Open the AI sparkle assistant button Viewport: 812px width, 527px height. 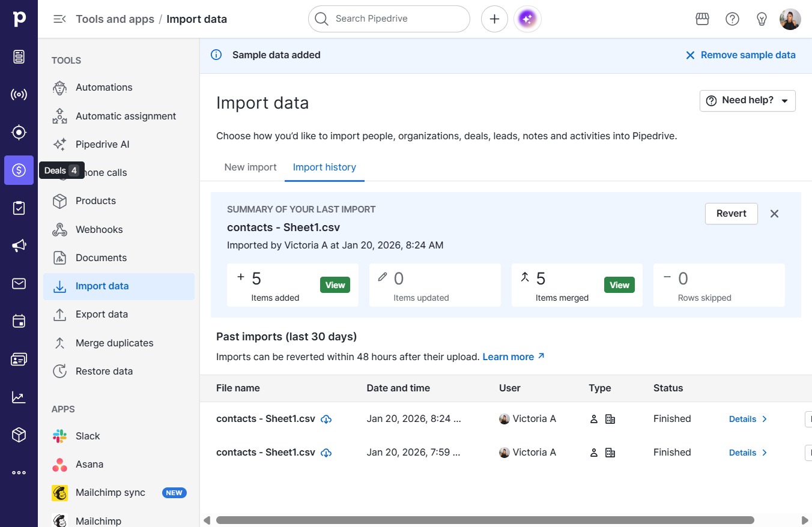(527, 19)
